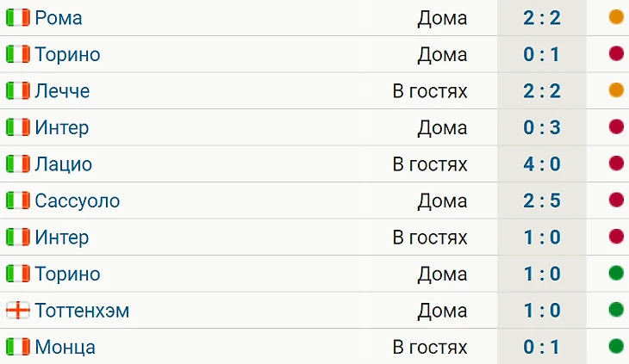Open the Лацио team link
The width and height of the screenshot is (629, 364).
click(x=63, y=163)
